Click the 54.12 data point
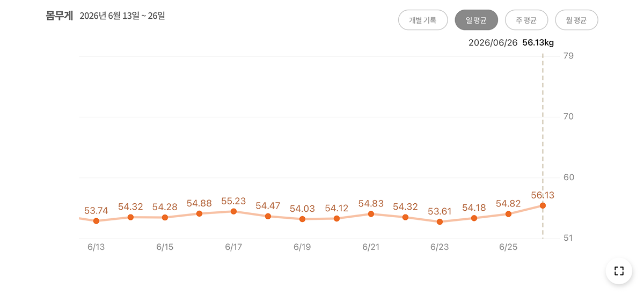This screenshot has height=296, width=644. 336,218
